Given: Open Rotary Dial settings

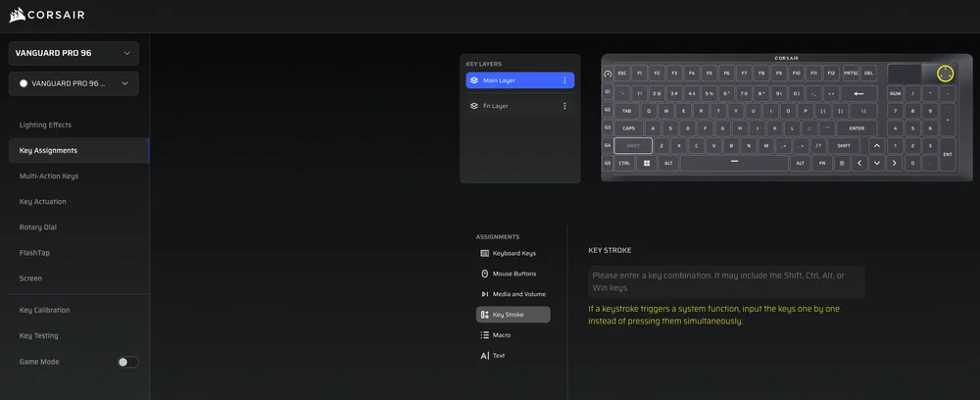Looking at the screenshot, I should point(78,227).
